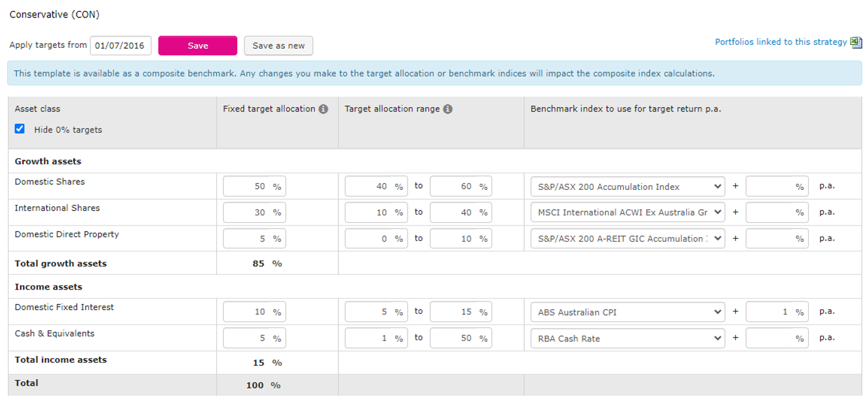Click the Save as new button
The image size is (868, 406).
(278, 45)
